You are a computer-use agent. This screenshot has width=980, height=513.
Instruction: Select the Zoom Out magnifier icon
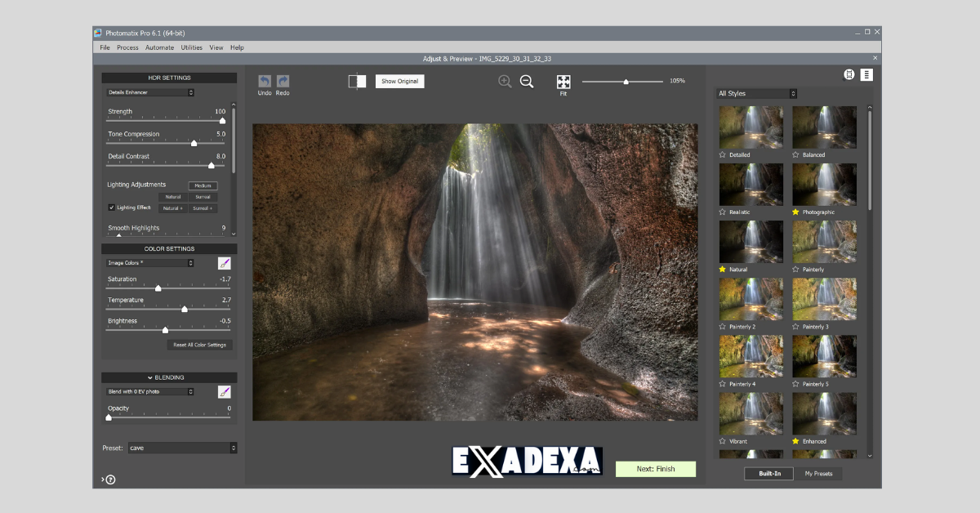[x=526, y=81]
